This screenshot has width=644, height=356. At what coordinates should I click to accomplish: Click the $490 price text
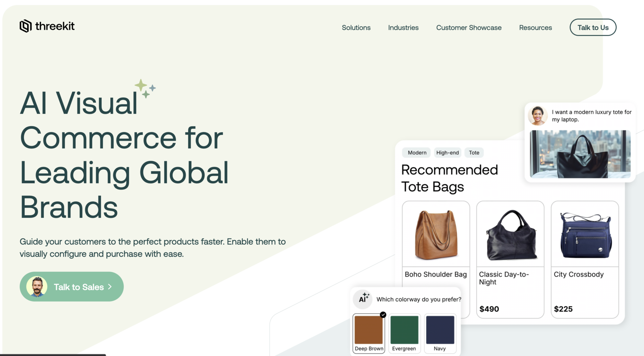(x=489, y=309)
